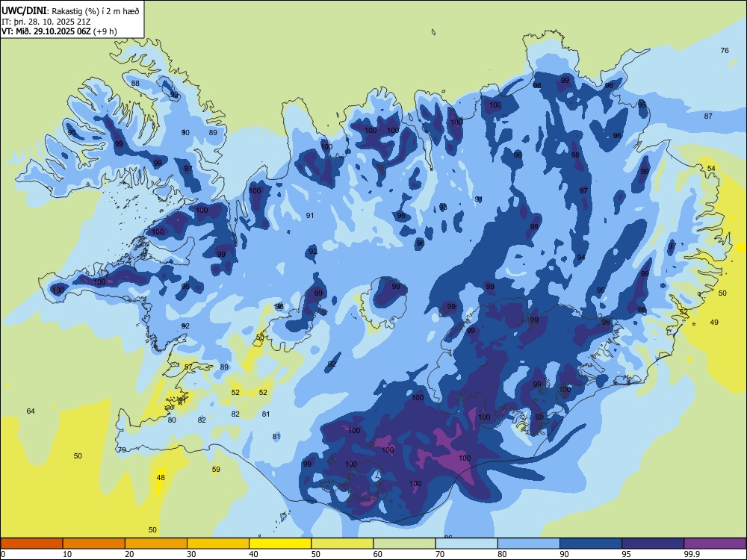The height and width of the screenshot is (560, 747).
Task: Click the humidity value '57' on the map
Action: coord(188,367)
